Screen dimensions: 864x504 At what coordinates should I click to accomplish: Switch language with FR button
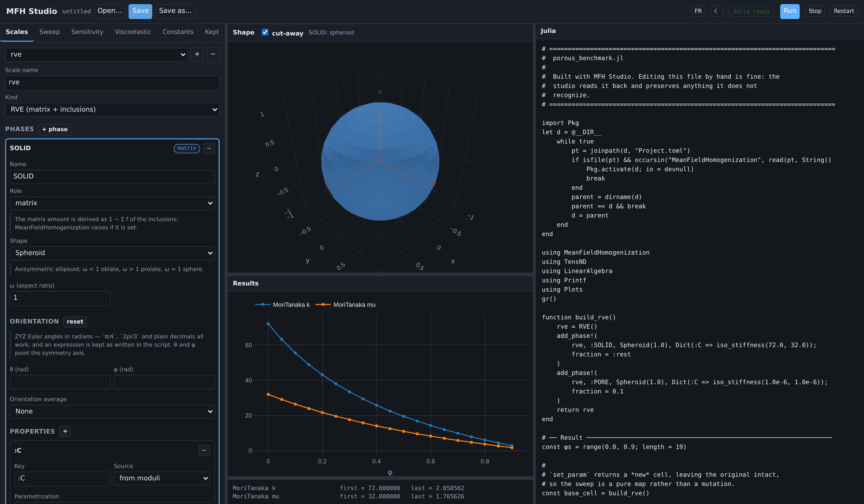698,11
